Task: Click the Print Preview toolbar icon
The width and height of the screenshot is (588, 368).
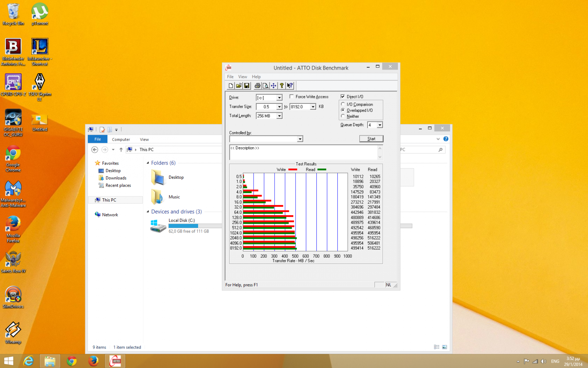Action: click(x=265, y=86)
